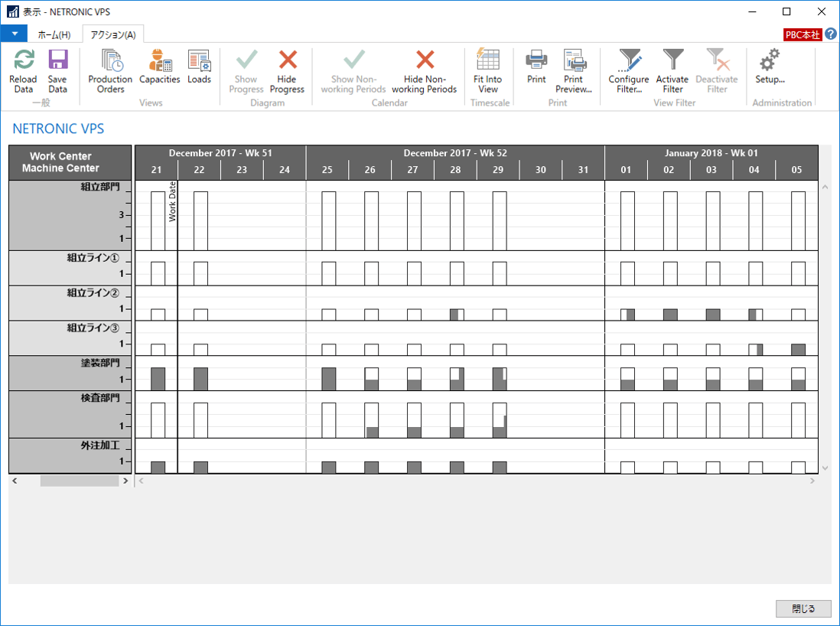This screenshot has height=626, width=840.
Task: Toggle Hide Progress in Diagram group
Action: [287, 61]
